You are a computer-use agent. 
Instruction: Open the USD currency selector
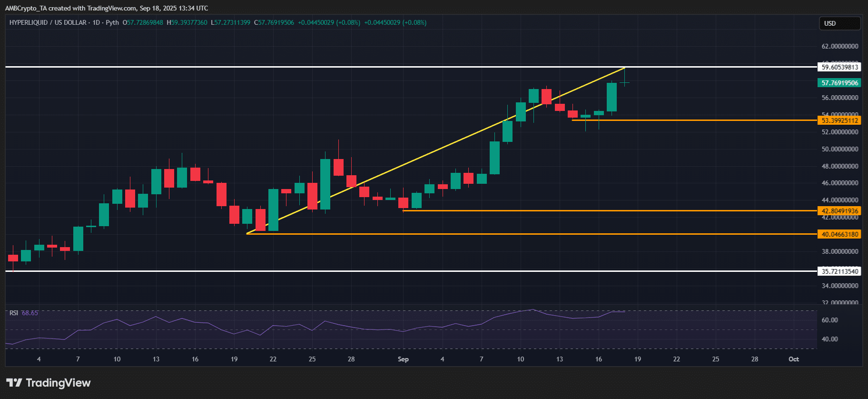[x=839, y=23]
